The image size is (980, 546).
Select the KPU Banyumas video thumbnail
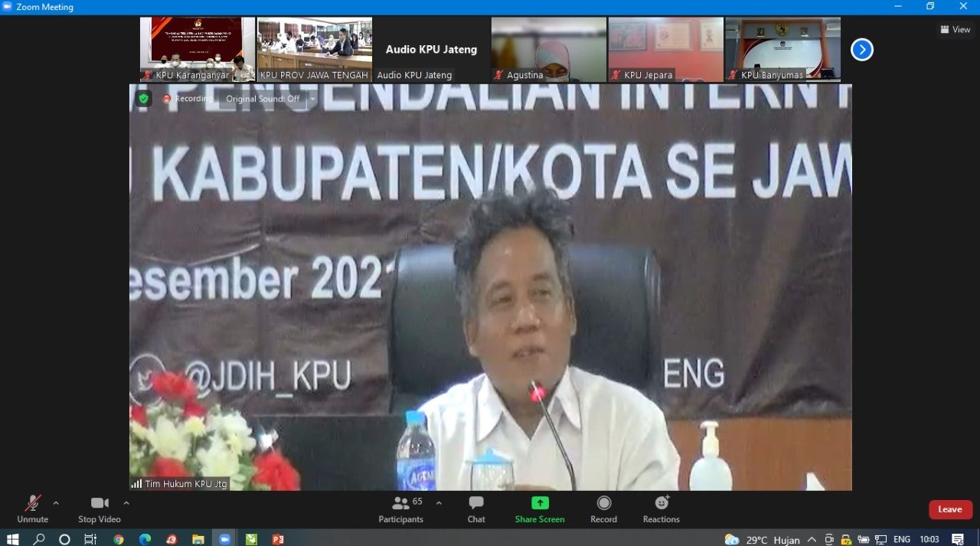782,49
